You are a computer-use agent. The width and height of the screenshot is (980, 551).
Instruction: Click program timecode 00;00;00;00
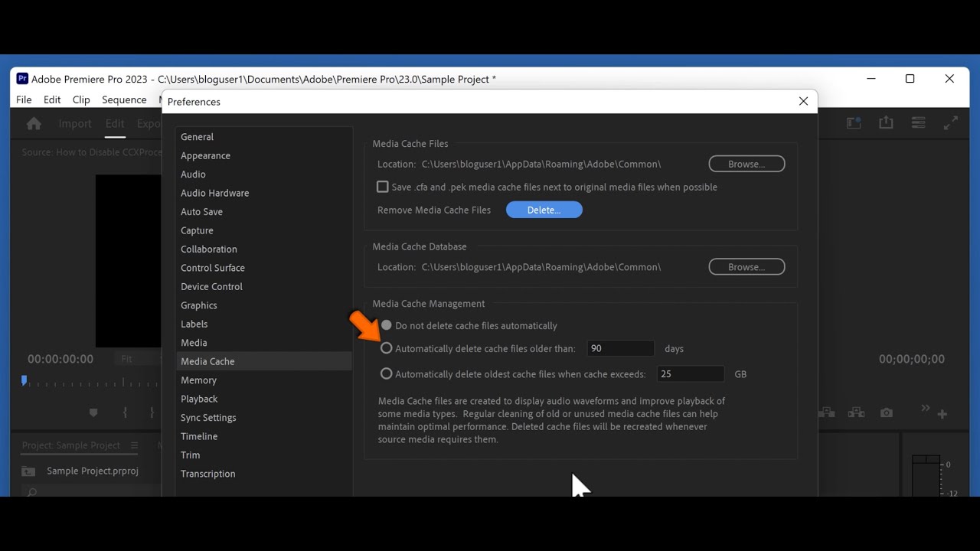coord(912,359)
